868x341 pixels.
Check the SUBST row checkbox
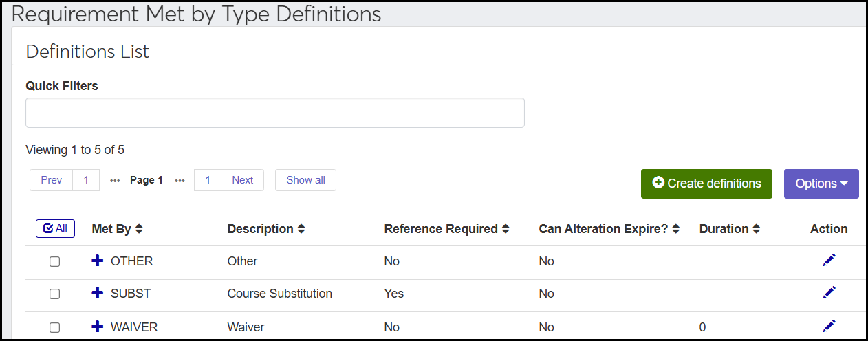55,294
